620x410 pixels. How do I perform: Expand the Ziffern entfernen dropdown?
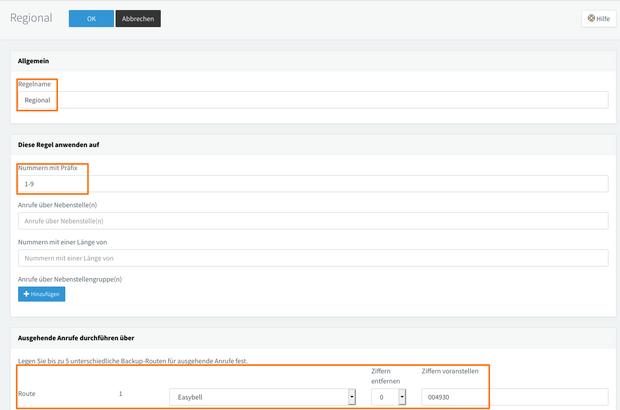(390, 396)
